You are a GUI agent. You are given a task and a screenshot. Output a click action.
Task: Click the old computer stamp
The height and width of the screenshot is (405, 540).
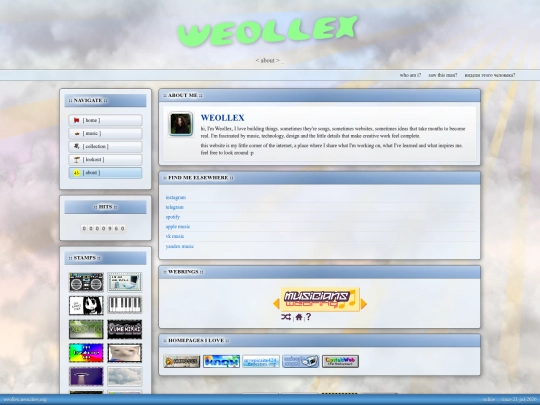tap(124, 282)
